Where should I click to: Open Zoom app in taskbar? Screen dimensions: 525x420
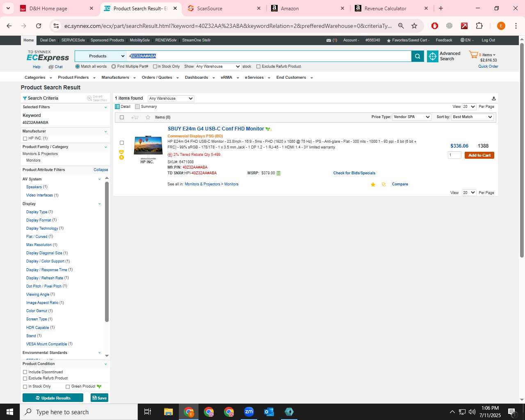tap(249, 412)
